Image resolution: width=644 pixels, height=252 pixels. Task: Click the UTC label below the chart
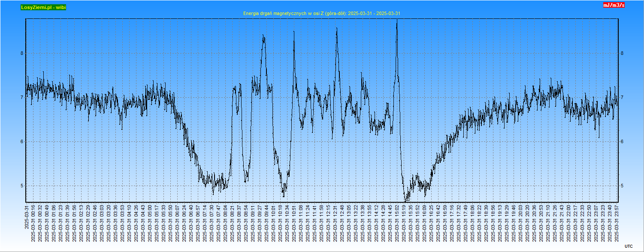pos(628,246)
